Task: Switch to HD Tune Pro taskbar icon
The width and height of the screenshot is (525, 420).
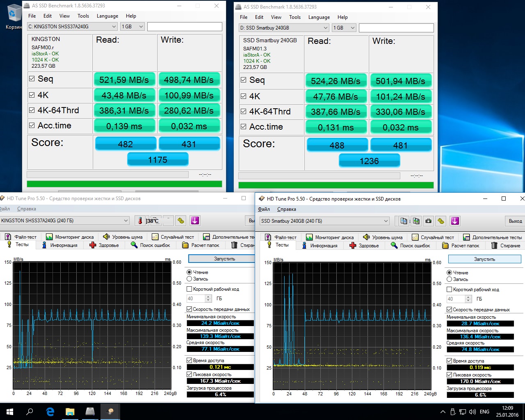Action: pos(110,412)
